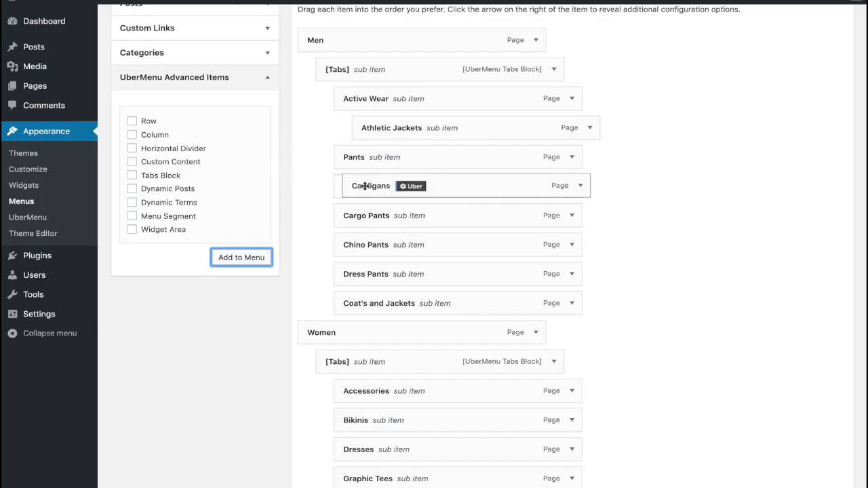
Task: Expand Pants item options arrow
Action: click(x=572, y=157)
